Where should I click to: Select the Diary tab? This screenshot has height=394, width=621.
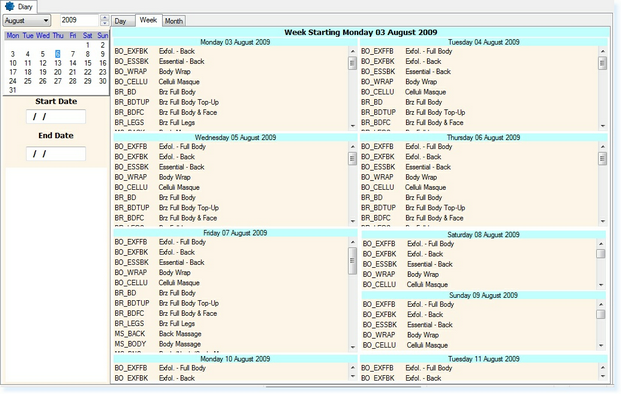click(x=19, y=7)
